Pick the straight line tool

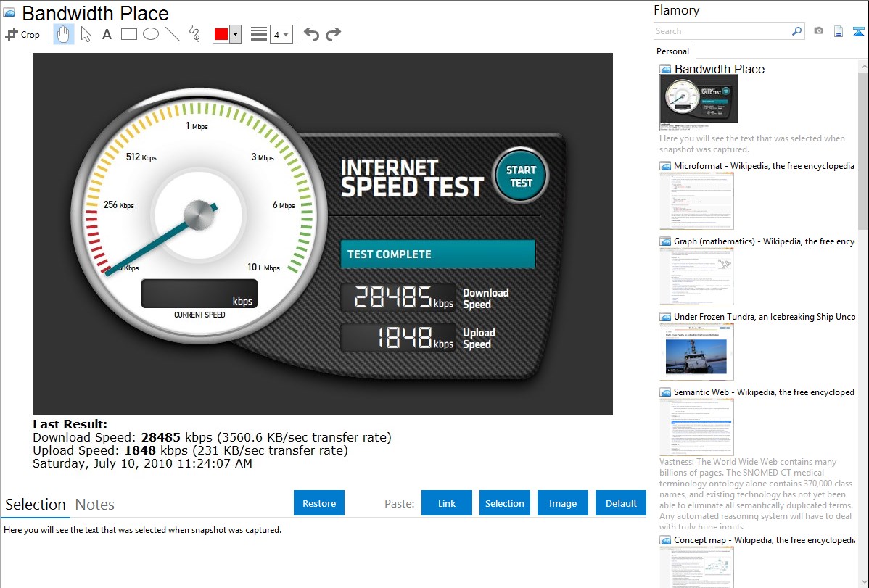click(x=173, y=34)
